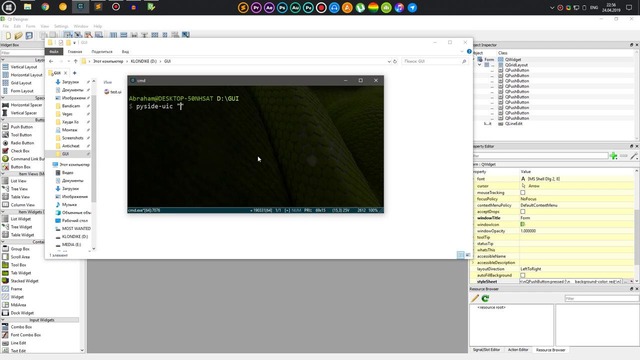Image resolution: width=640 pixels, height=360 pixels.
Task: Add a new Explorer tab with plus button
Action: point(74,73)
